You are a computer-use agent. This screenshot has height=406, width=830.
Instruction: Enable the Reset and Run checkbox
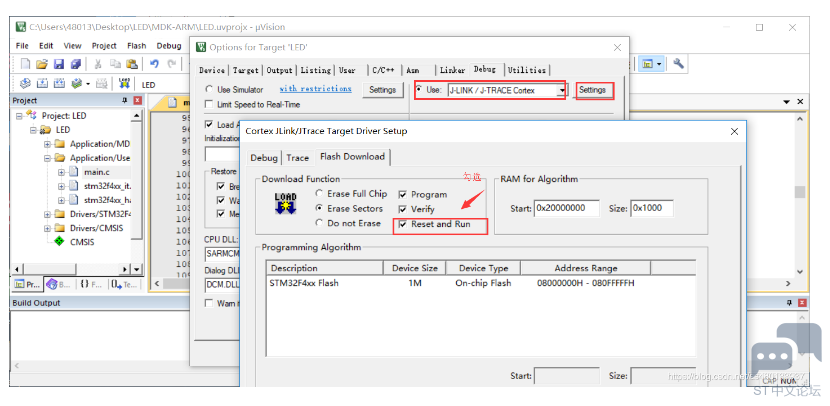coord(403,225)
